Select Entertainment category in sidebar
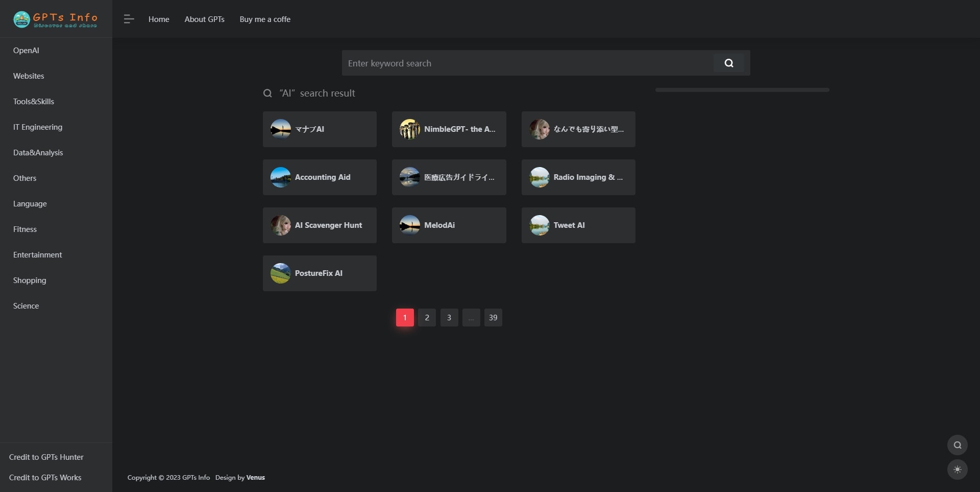The image size is (980, 492). coord(38,254)
